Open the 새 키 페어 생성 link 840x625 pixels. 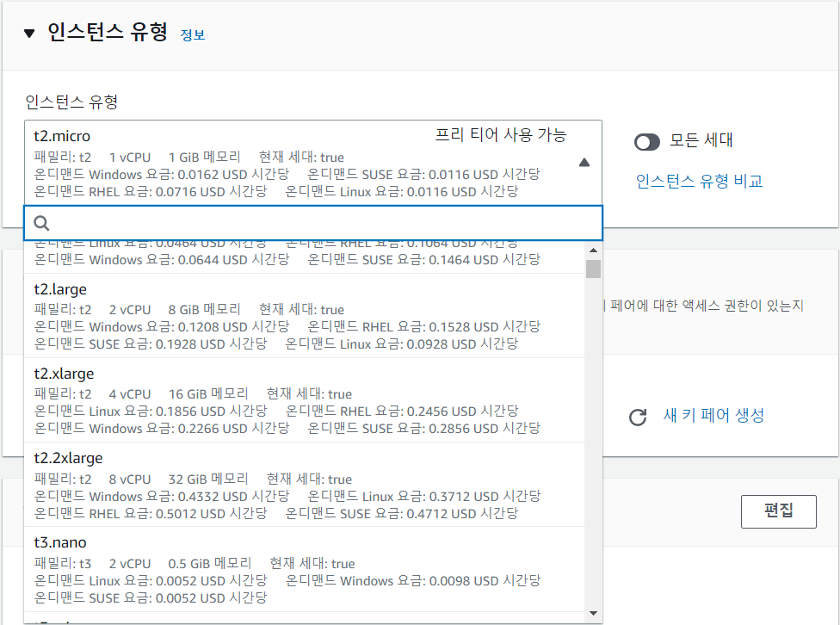click(713, 415)
